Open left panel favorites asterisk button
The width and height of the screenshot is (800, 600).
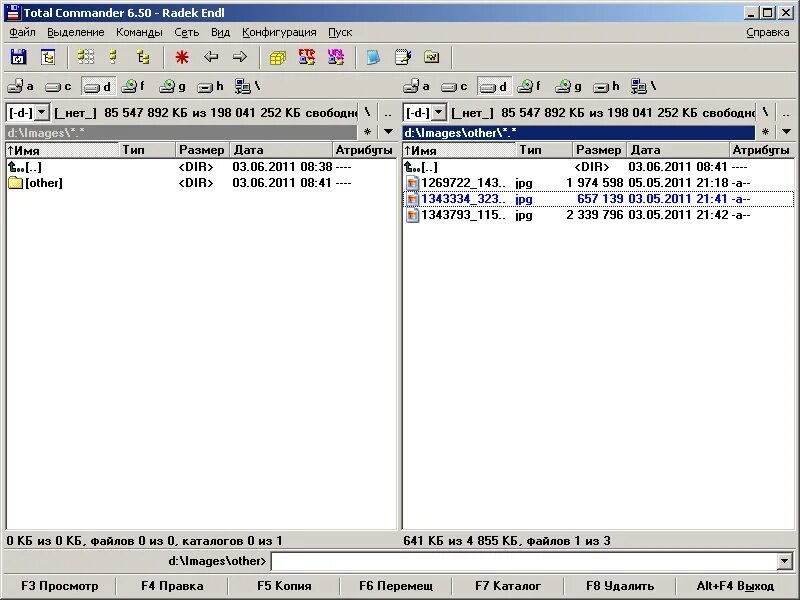pos(368,132)
